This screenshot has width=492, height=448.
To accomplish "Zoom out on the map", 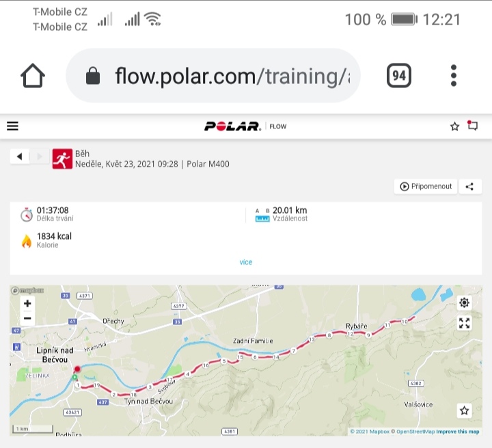I will pyautogui.click(x=27, y=318).
